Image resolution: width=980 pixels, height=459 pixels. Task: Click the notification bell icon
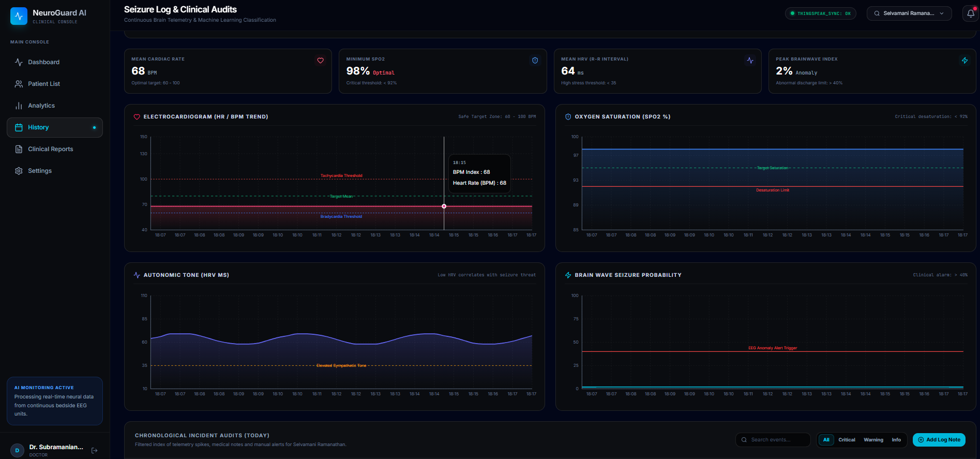[970, 13]
